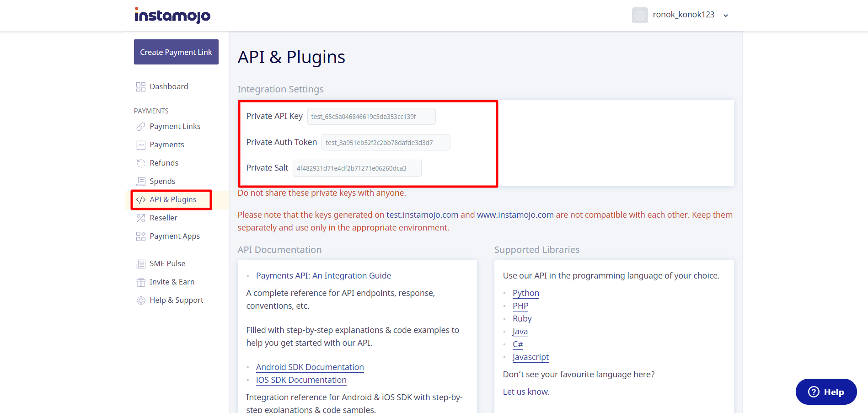Image resolution: width=868 pixels, height=413 pixels.
Task: Click the Help & Support lifebuoy icon
Action: (140, 300)
